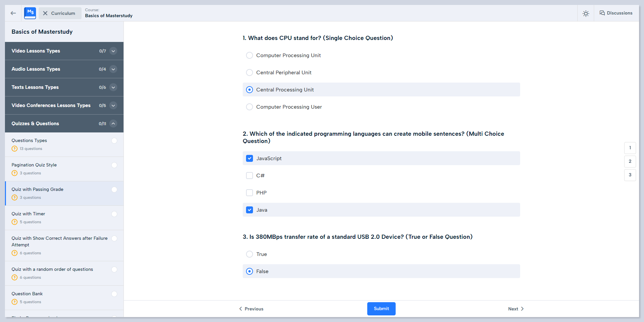Uncheck the JavaScript checkbox
The width and height of the screenshot is (644, 322).
pyautogui.click(x=250, y=159)
